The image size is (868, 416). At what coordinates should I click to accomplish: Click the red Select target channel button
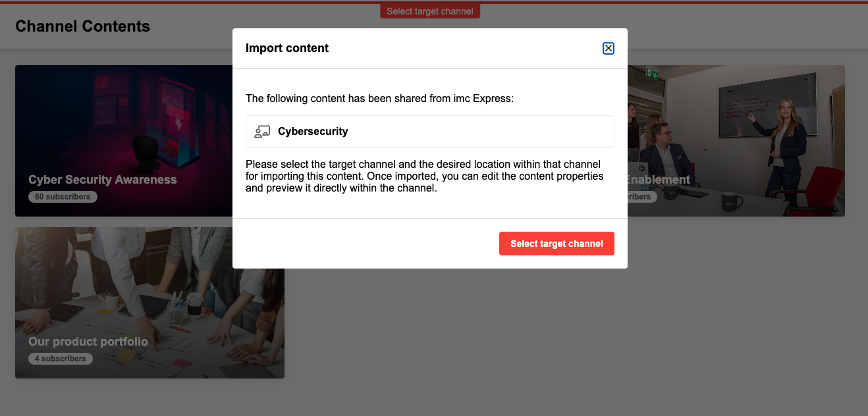pos(556,244)
